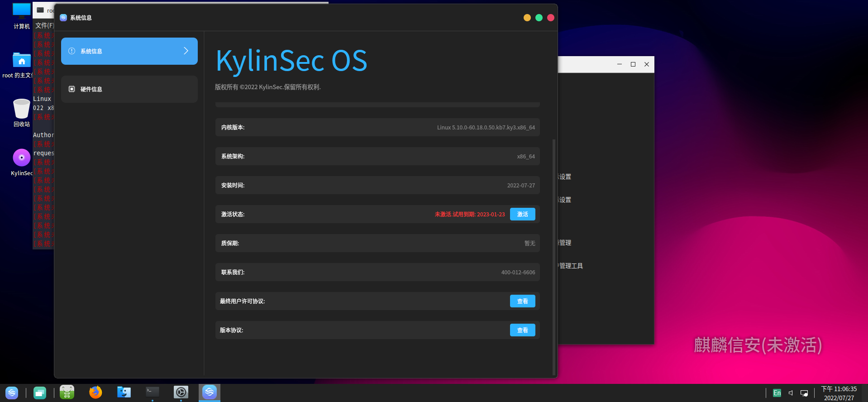
Task: Open the 回收站 trash desktop icon
Action: 21,109
